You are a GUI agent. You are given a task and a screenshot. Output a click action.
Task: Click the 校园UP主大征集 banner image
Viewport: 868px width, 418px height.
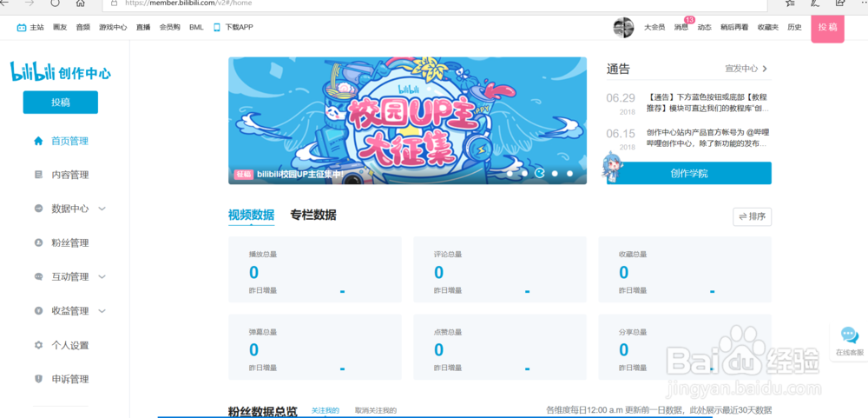click(x=407, y=120)
